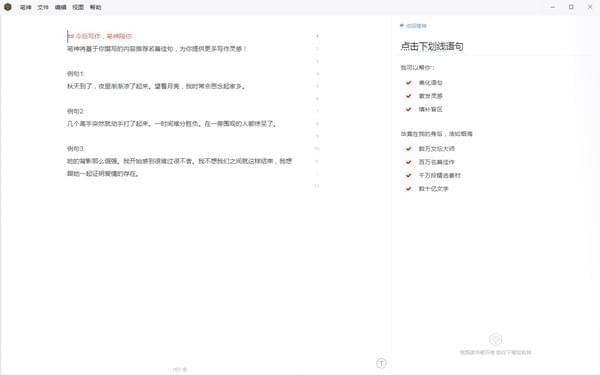
Task: Click the word count text at editor bottom
Action: tap(179, 370)
